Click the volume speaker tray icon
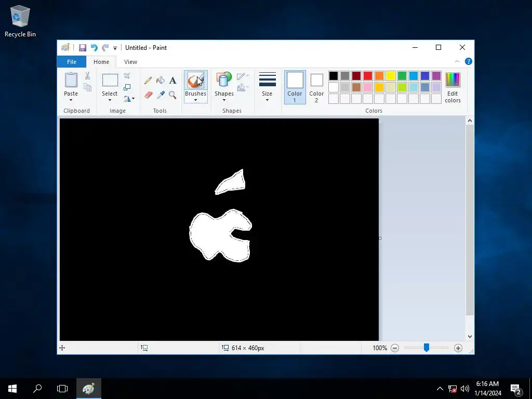The height and width of the screenshot is (399, 532). pos(465,389)
